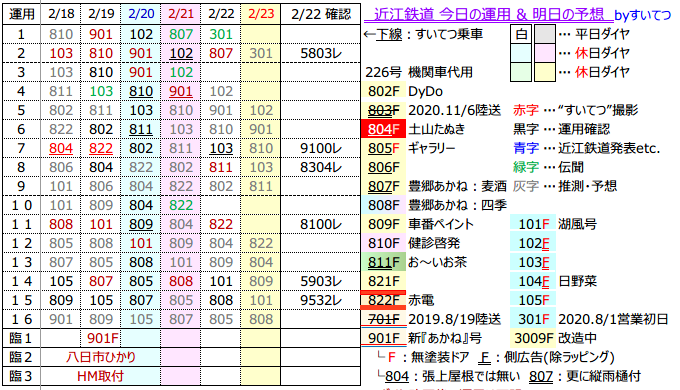Image resolution: width=680 pixels, height=390 pixels.
Task: Select the 臨3 row label
Action: click(21, 376)
